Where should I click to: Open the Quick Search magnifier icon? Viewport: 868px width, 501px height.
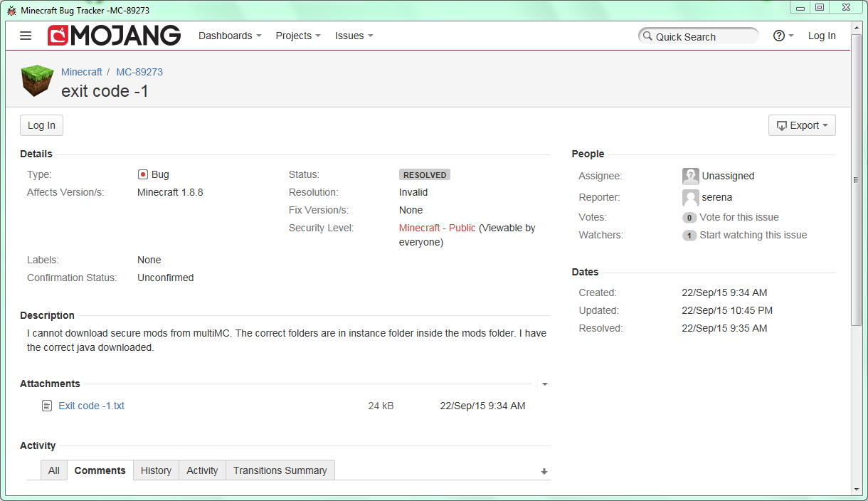pyautogui.click(x=647, y=36)
